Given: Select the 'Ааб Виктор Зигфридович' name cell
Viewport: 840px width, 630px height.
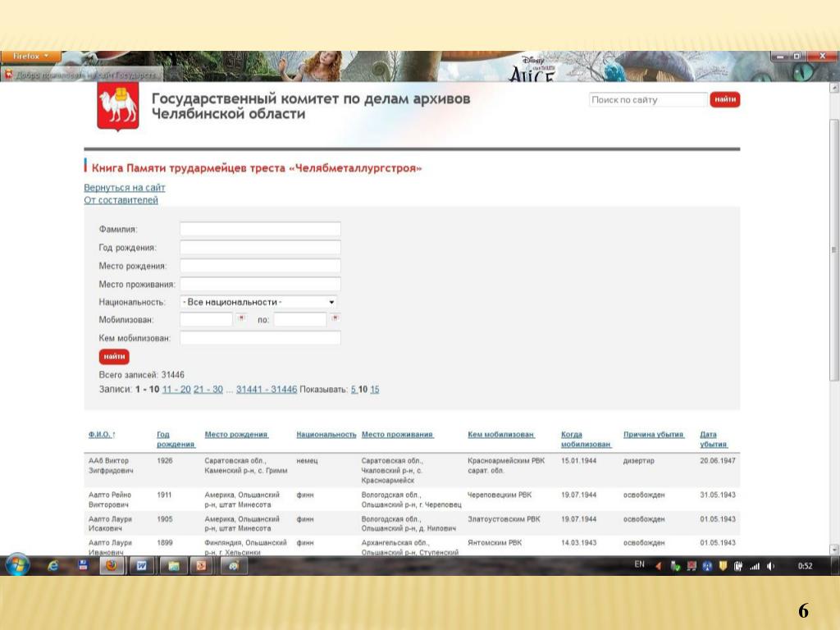Looking at the screenshot, I should click(x=111, y=466).
